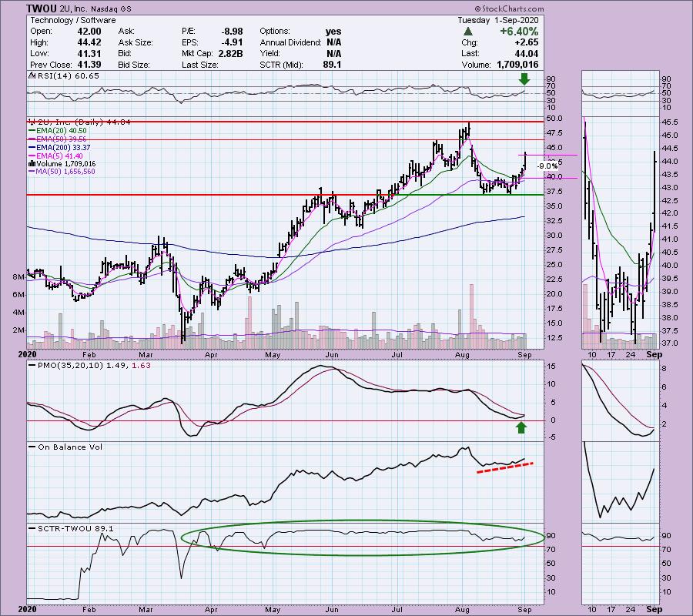Viewport: 693px width, 616px height.
Task: Click the Low value 41.31
Action: [x=89, y=53]
